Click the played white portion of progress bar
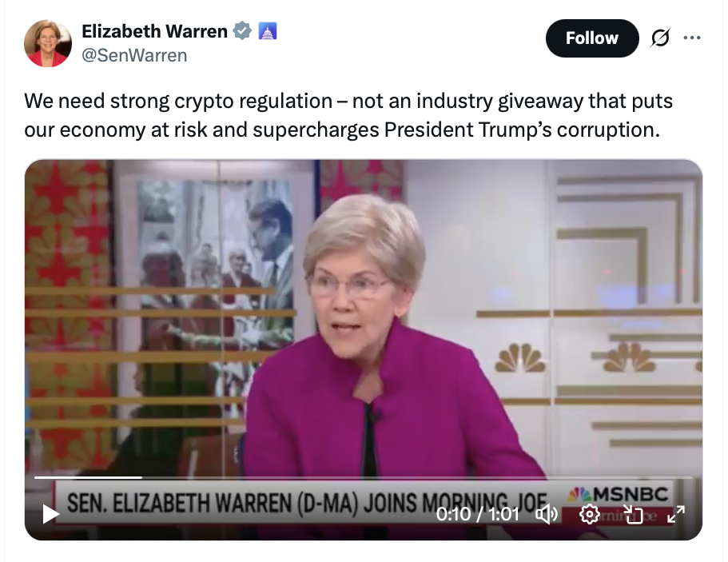Viewport: 728px width, 562px height. pos(88,477)
